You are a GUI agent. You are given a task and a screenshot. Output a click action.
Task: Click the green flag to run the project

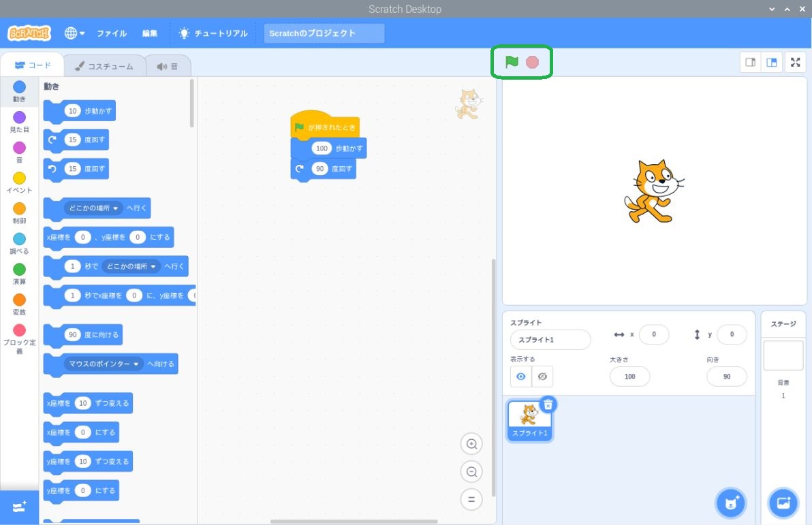tap(512, 62)
